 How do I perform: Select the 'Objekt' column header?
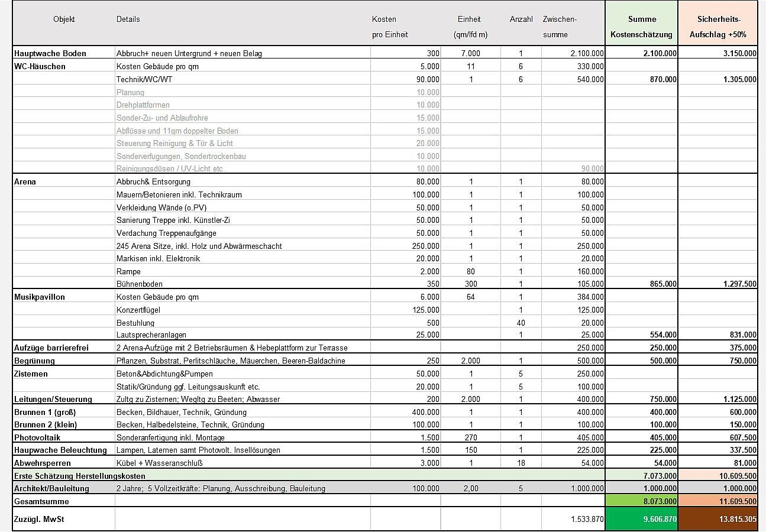click(x=64, y=20)
